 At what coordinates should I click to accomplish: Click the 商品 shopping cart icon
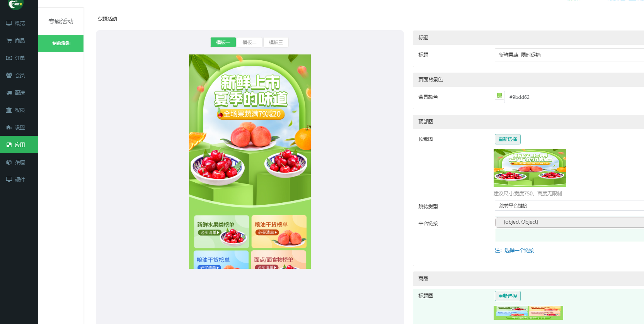[x=9, y=41]
